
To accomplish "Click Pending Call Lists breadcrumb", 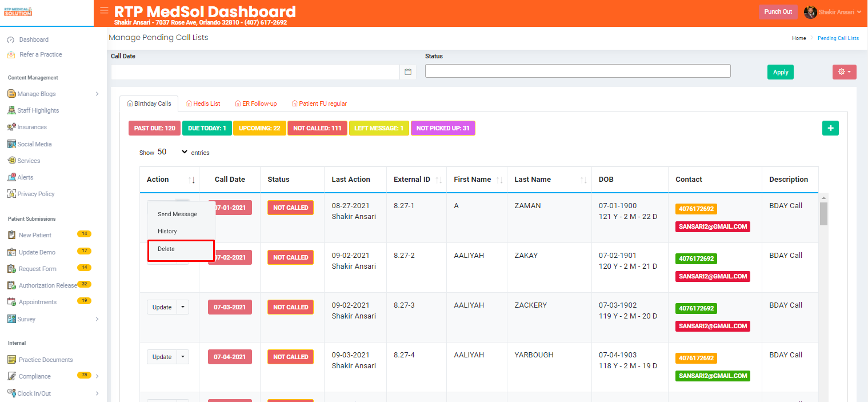I will coord(838,38).
